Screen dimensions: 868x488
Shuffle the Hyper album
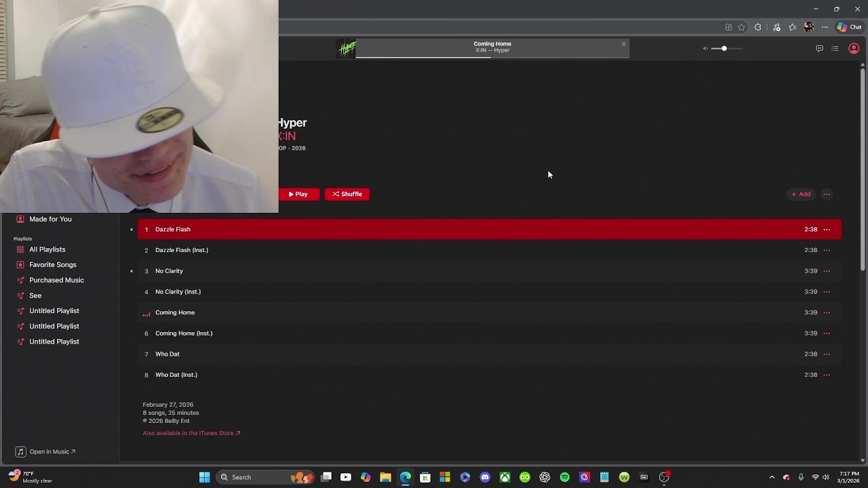point(347,194)
